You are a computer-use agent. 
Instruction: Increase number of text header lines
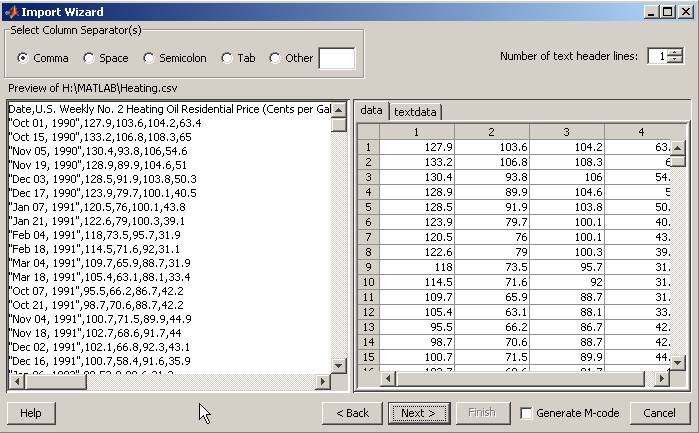click(x=676, y=52)
